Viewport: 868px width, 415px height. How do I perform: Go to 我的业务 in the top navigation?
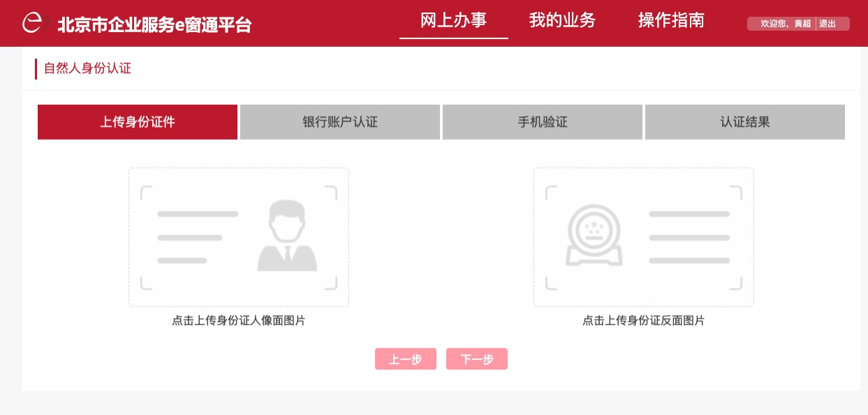562,20
